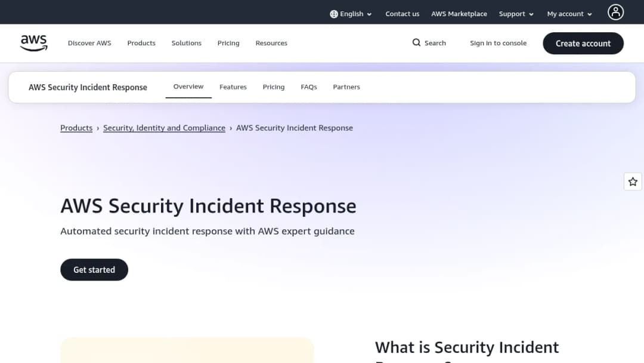Click the main AWS Security Incident Response heading
This screenshot has height=363, width=644.
point(208,206)
